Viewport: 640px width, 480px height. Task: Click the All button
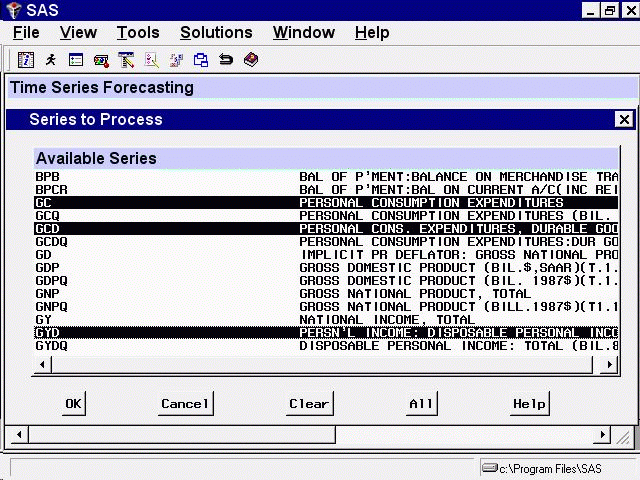[x=421, y=404]
